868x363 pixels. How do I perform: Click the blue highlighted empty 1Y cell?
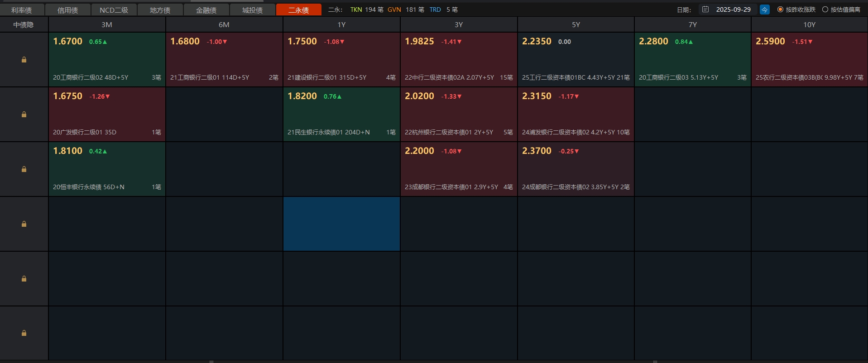tap(341, 224)
